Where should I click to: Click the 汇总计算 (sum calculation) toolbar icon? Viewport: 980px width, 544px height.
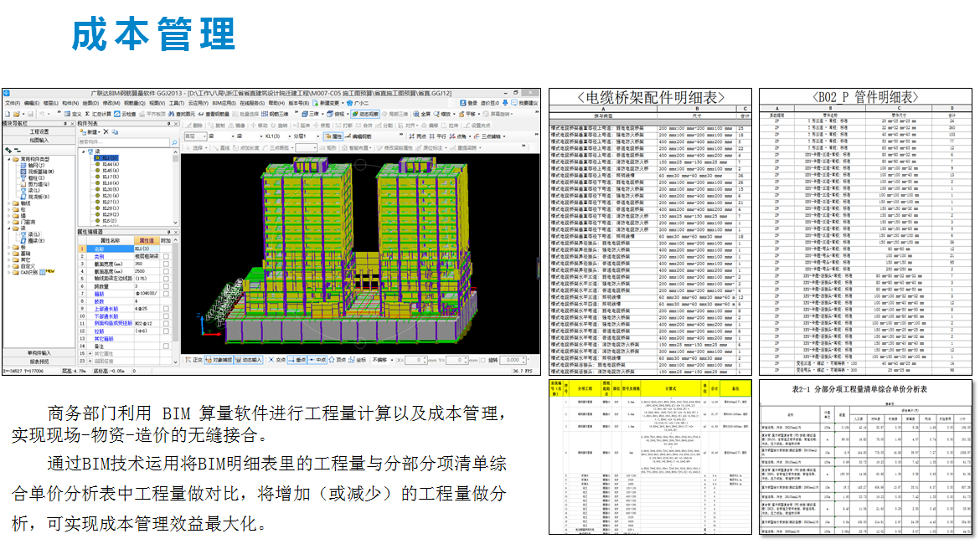99,114
